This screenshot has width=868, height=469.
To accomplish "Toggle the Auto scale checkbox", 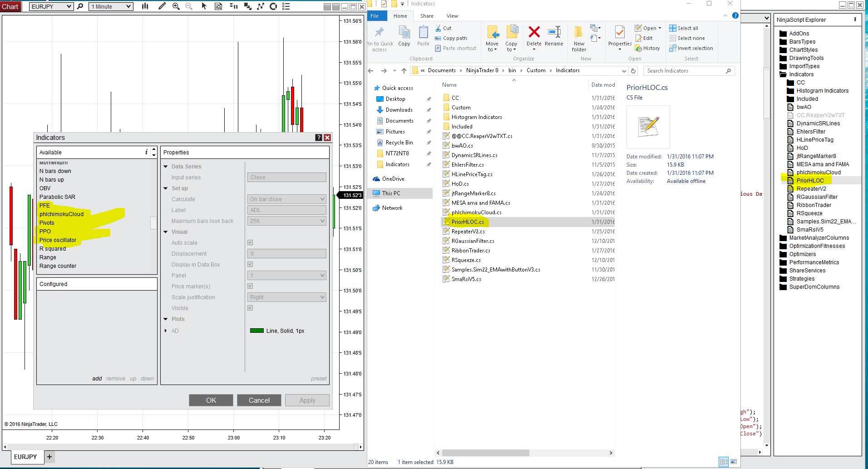I will 250,242.
